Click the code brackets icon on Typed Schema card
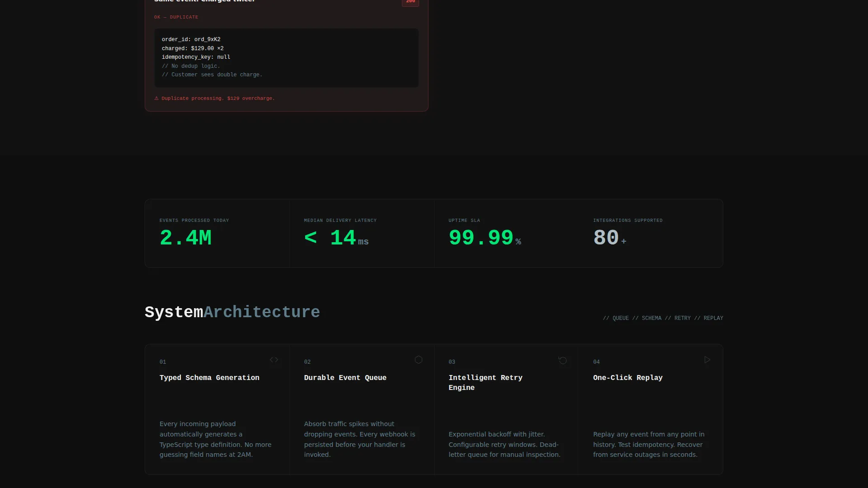 click(274, 360)
